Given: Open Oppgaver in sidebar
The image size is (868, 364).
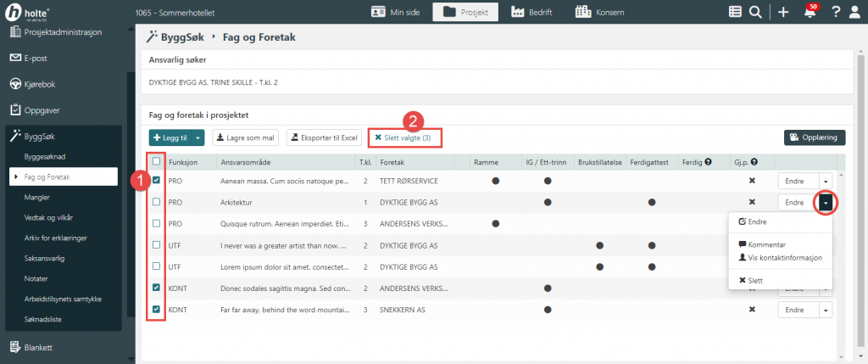Looking at the screenshot, I should click(34, 110).
